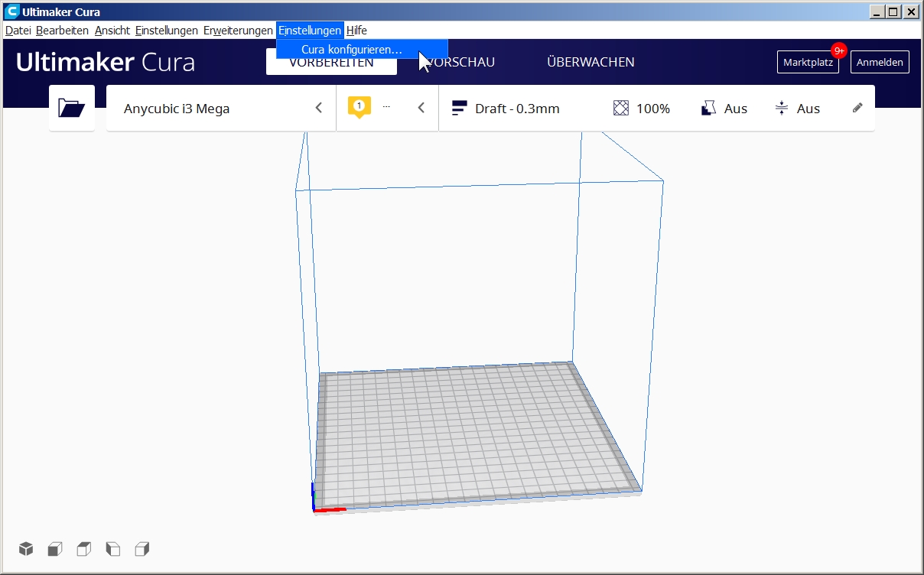Click the infill 100% setting icon
This screenshot has width=924, height=575.
pyautogui.click(x=621, y=109)
